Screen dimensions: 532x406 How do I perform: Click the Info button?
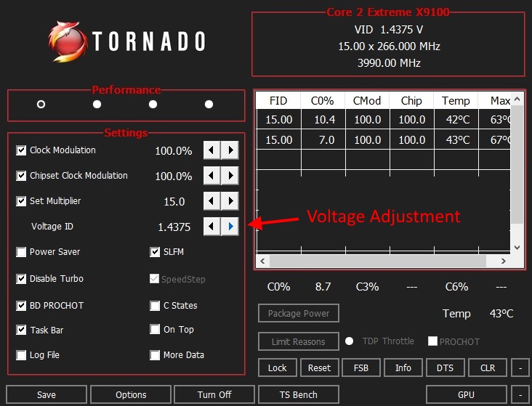click(x=403, y=368)
